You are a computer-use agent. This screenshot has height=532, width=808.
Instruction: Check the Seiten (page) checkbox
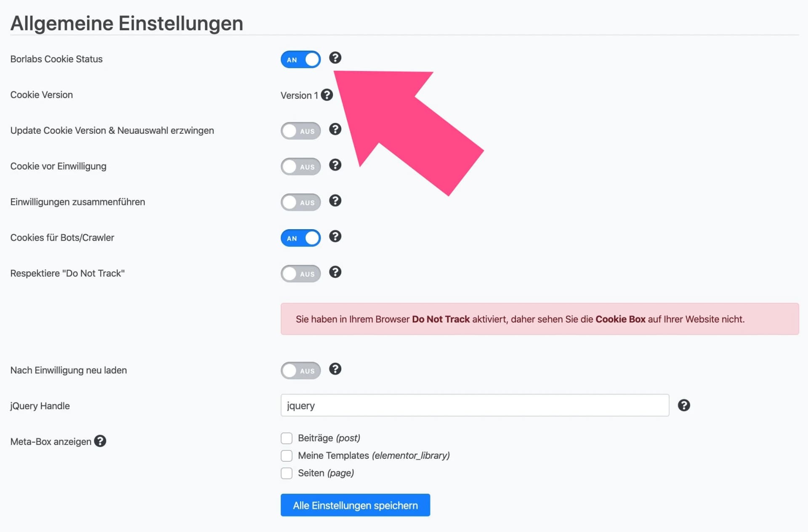tap(286, 473)
